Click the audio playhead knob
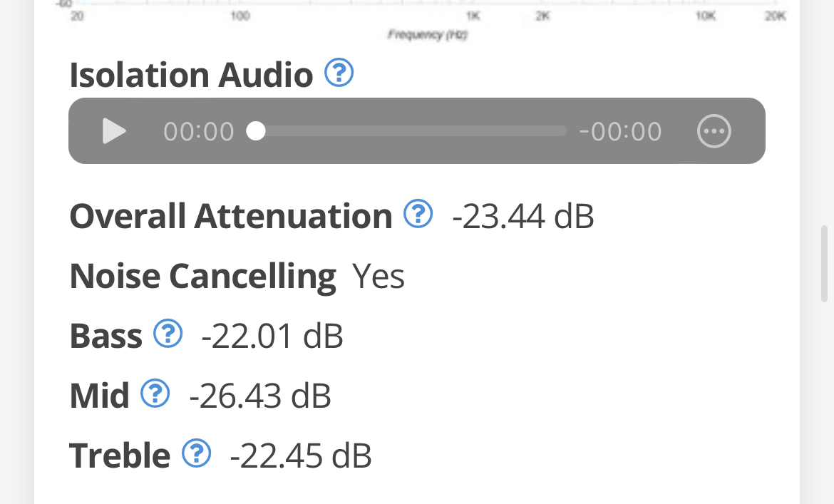This screenshot has height=504, width=834. tap(256, 131)
